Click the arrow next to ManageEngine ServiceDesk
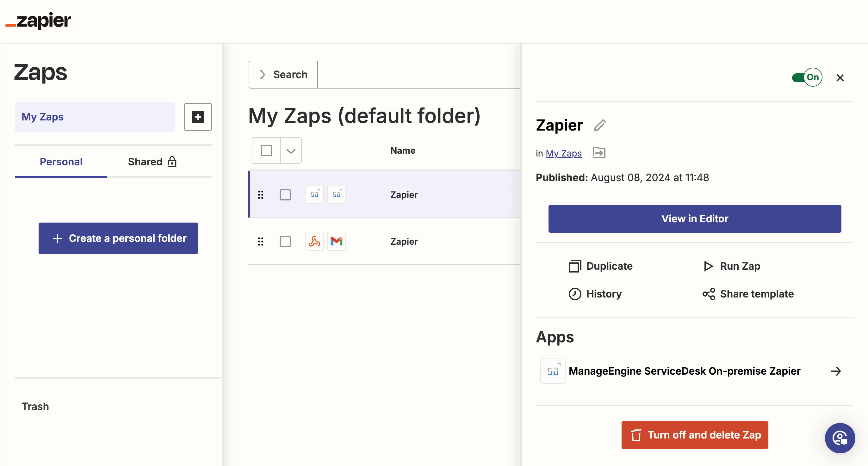The height and width of the screenshot is (466, 868). point(836,371)
